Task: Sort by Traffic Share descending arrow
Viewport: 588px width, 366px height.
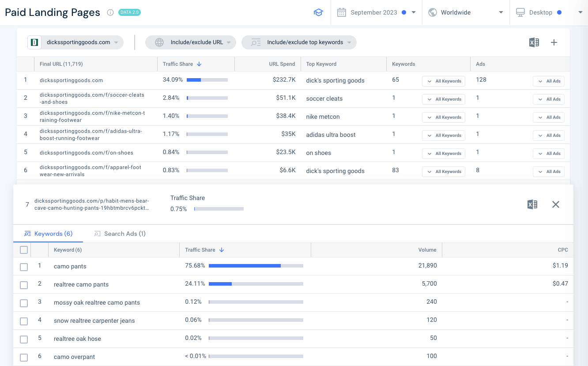Action: [x=200, y=64]
